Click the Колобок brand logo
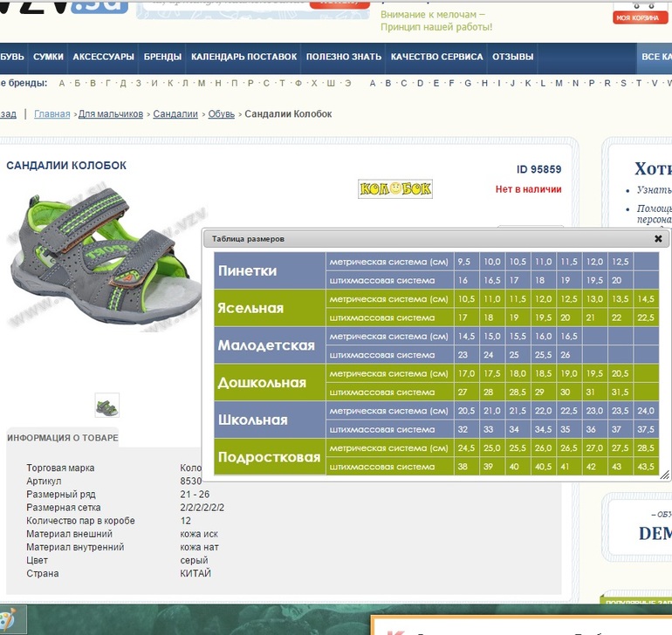672x635 pixels. pos(395,188)
